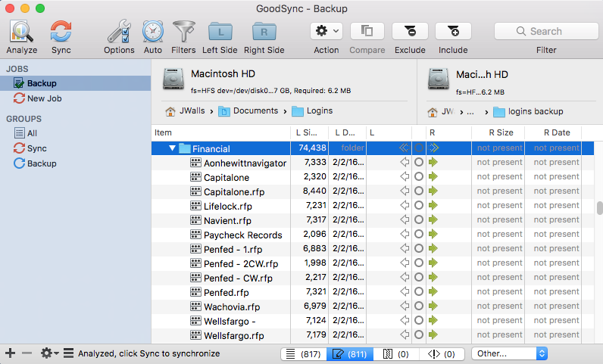Toggle the right-arrow direction for Navient.rfp
The width and height of the screenshot is (603, 364).
click(433, 220)
